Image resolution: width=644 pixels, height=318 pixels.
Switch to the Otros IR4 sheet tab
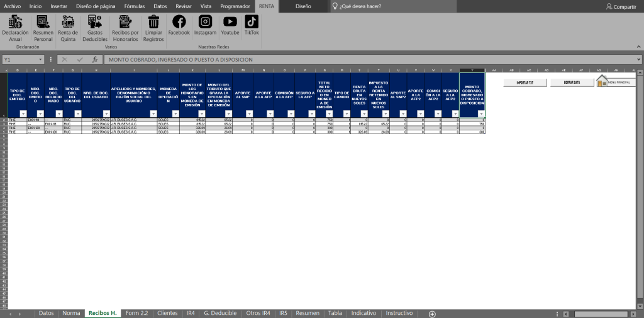pos(258,314)
